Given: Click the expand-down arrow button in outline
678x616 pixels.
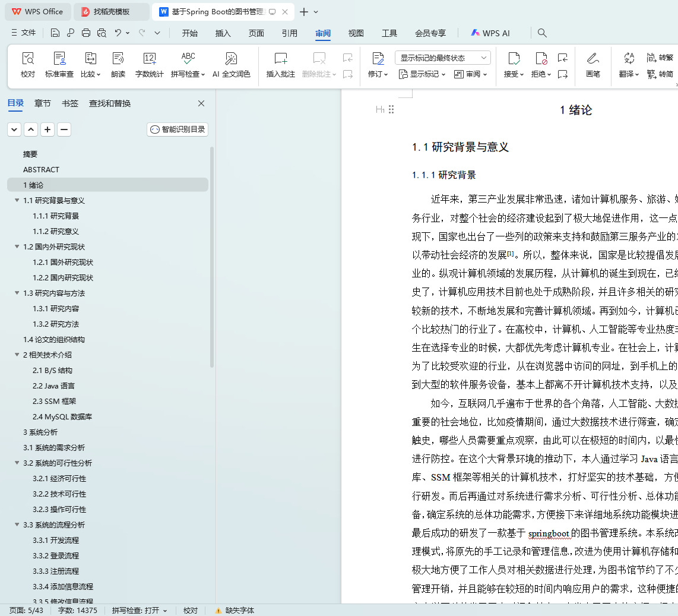Looking at the screenshot, I should click(14, 129).
